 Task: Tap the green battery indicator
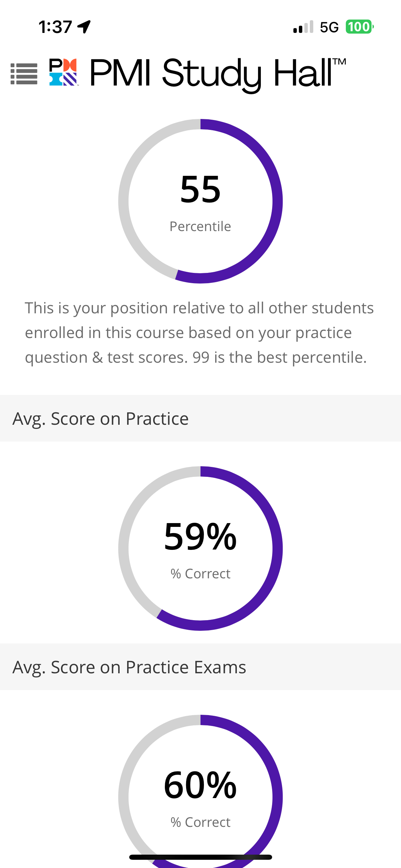point(359,27)
